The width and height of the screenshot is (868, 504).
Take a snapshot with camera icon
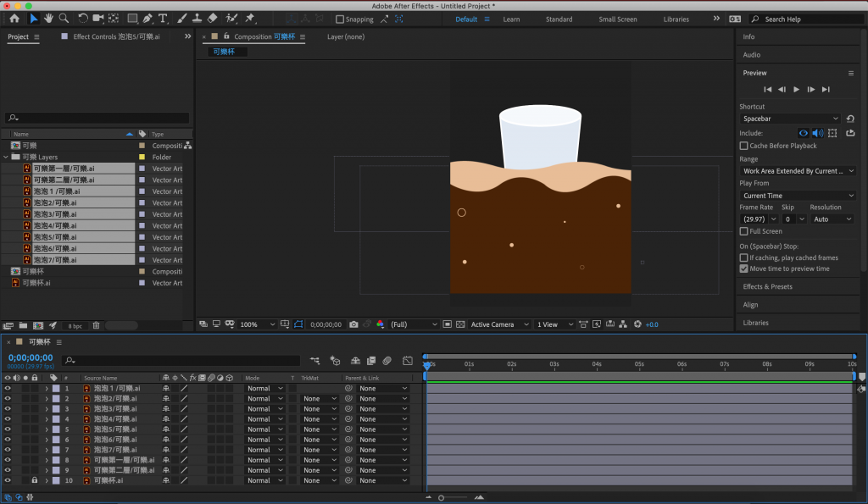pos(353,324)
